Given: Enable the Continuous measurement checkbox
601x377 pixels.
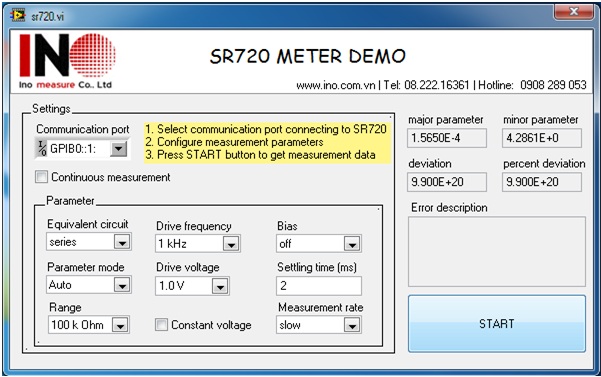Looking at the screenshot, I should [41, 177].
